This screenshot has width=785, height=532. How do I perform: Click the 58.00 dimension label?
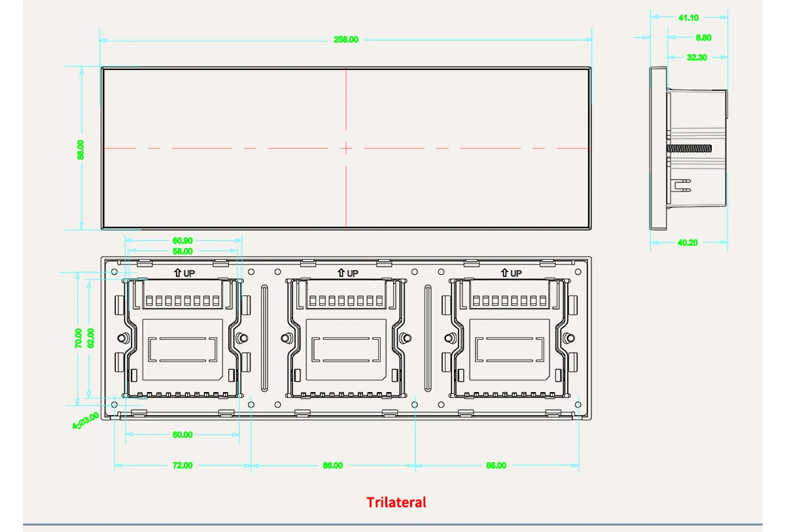pyautogui.click(x=183, y=251)
